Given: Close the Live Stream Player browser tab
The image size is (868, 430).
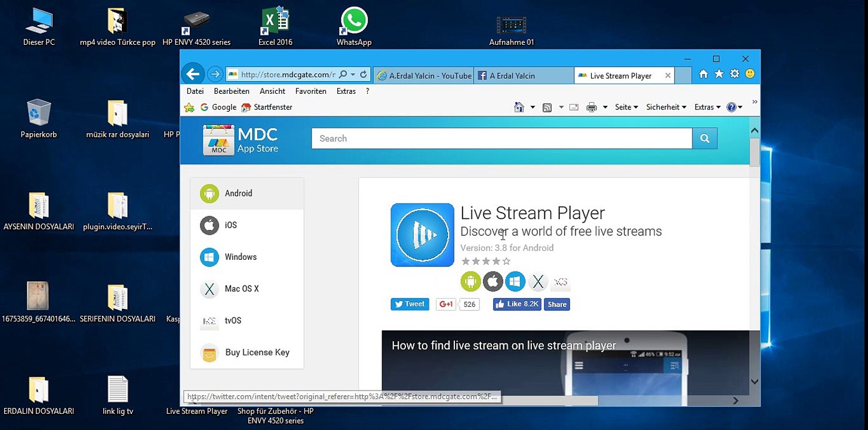Looking at the screenshot, I should coord(668,75).
